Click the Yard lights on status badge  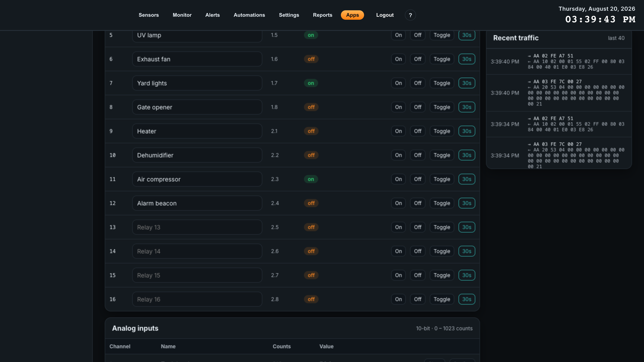coord(311,83)
